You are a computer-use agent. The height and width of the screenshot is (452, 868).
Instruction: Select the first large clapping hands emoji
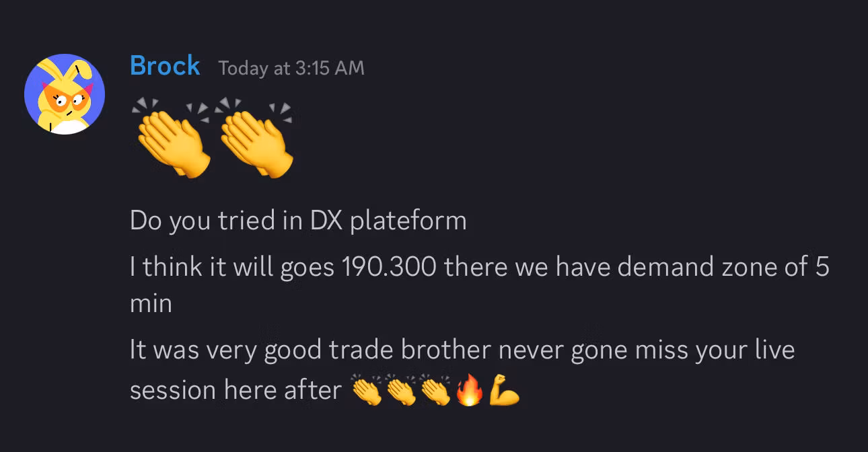click(171, 139)
